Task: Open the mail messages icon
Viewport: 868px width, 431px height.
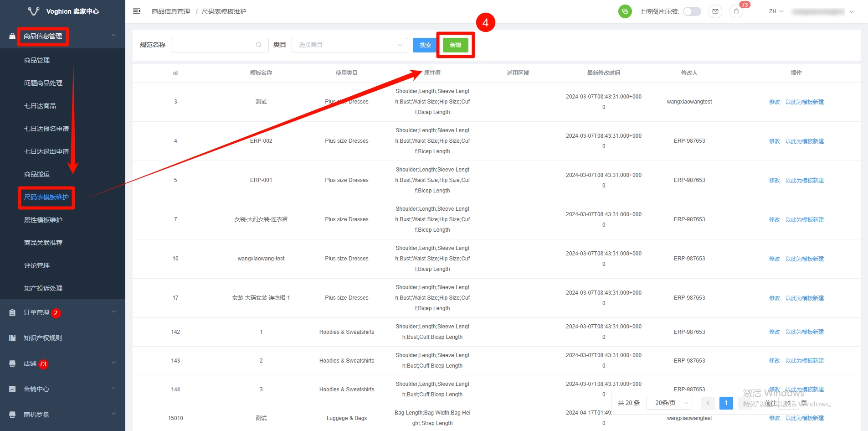Action: click(715, 11)
